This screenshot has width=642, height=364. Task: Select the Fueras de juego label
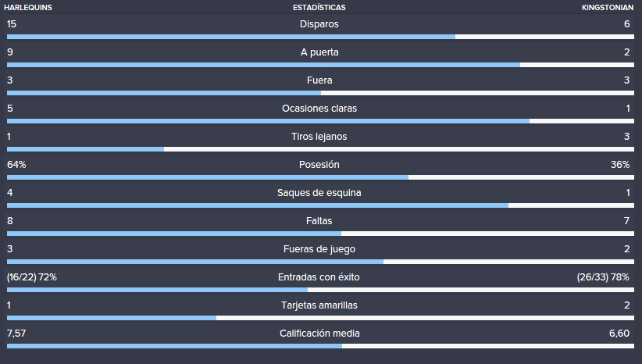coord(319,249)
